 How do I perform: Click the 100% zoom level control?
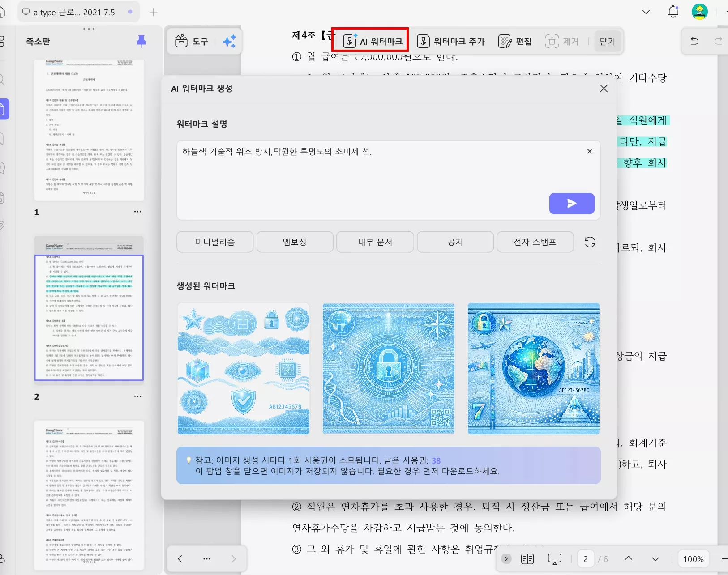[x=693, y=559]
